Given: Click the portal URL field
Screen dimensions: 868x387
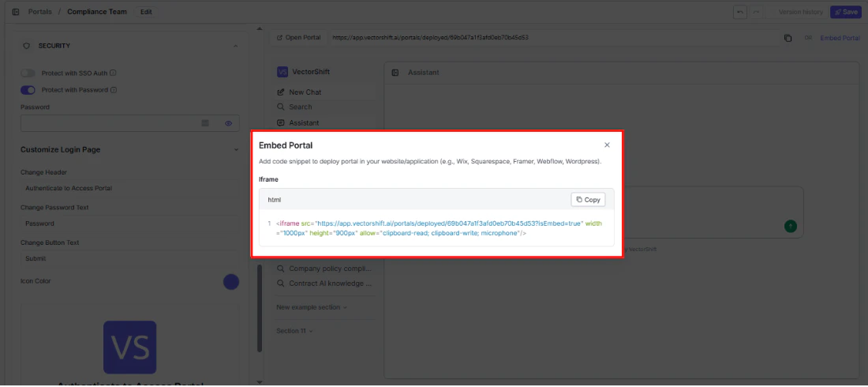Looking at the screenshot, I should (553, 38).
